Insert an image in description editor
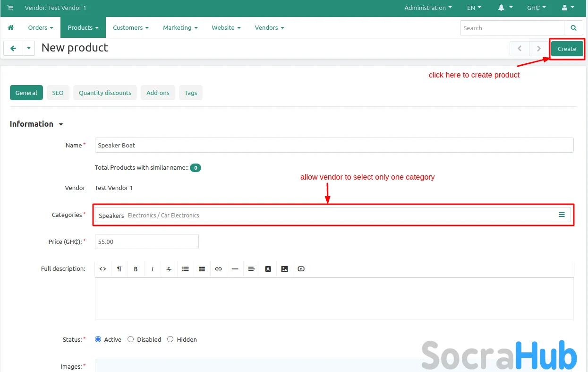 tap(284, 269)
